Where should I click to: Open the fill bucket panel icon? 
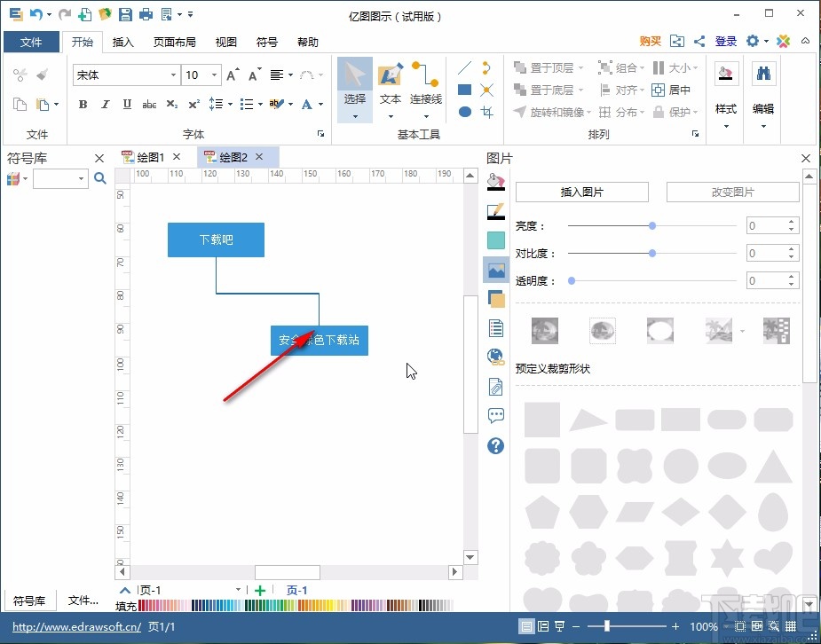pyautogui.click(x=495, y=181)
